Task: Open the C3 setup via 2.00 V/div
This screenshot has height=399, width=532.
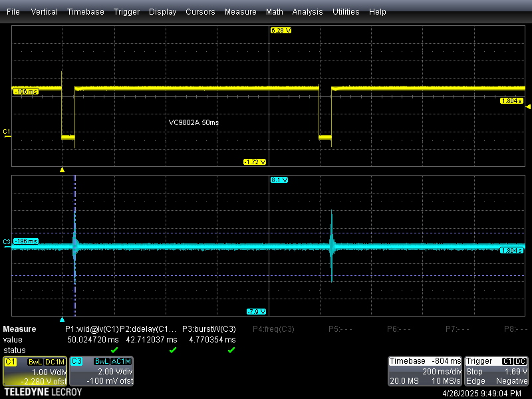Action: click(115, 372)
